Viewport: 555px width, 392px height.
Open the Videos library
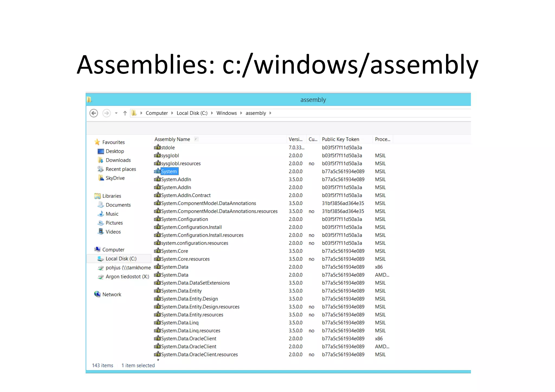point(113,232)
